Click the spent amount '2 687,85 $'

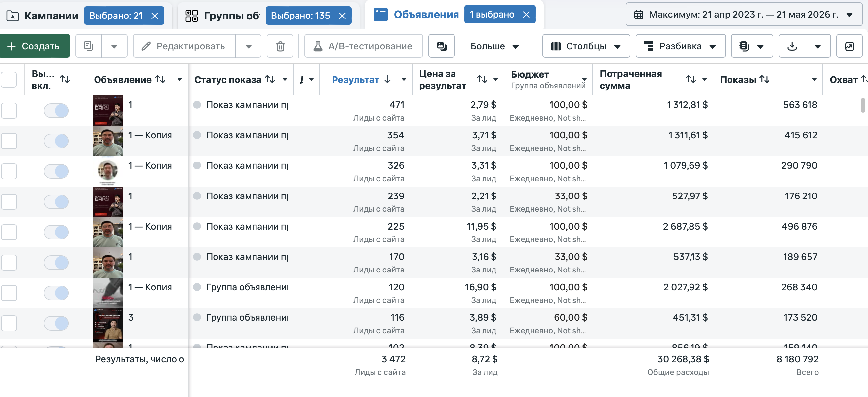coord(685,226)
